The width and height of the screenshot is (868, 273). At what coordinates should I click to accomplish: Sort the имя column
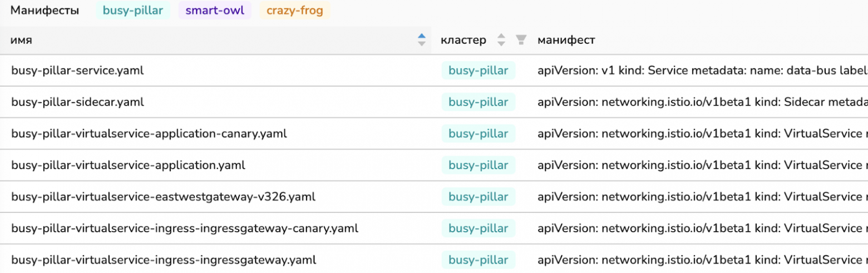click(421, 39)
